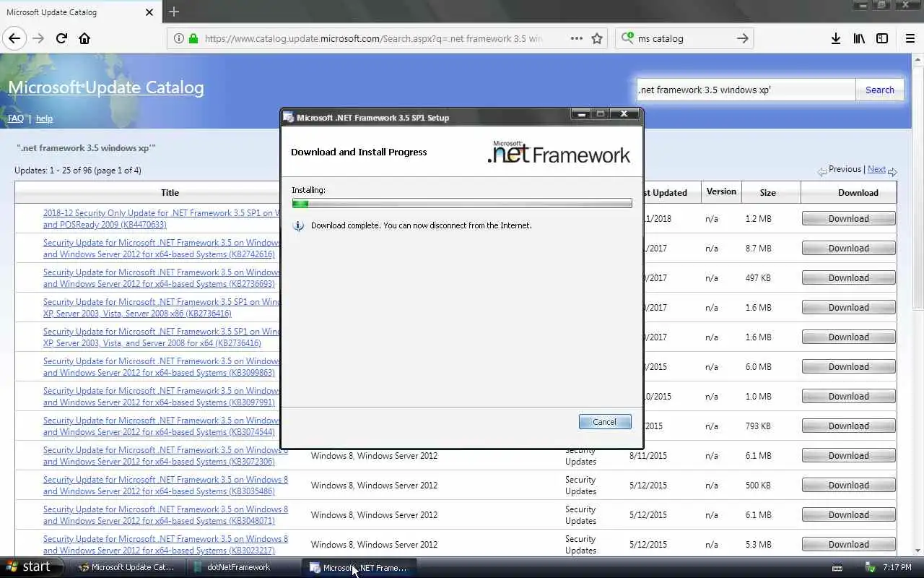Reload the page with refresh icon
Screen dimensions: 924x578
tap(61, 38)
